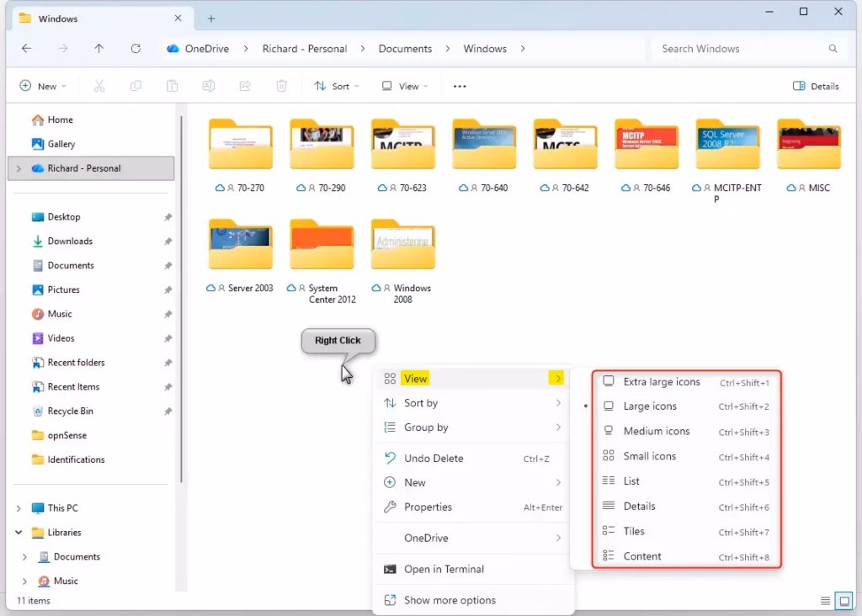Screen dimensions: 862x616
Task: Click chevron after Windows in breadcrumb
Action: (x=523, y=48)
